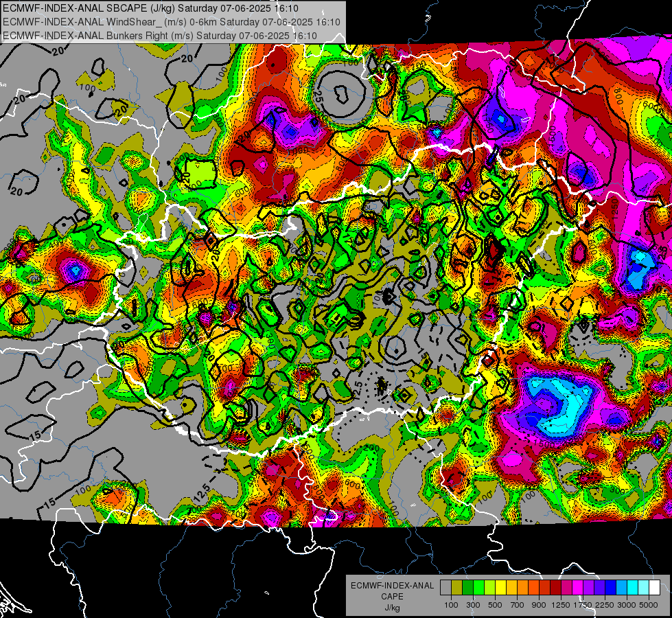Select the orange swatch right of 700
This screenshot has width=672, height=618.
pos(522,588)
